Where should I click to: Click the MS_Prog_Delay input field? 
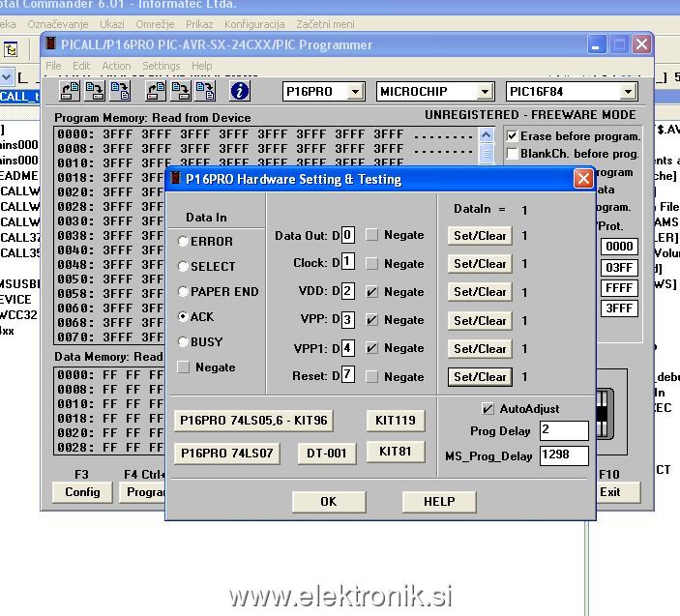[564, 455]
